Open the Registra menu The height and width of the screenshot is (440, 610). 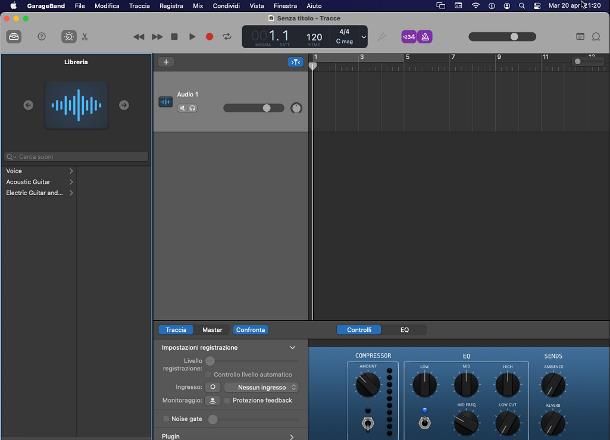click(171, 6)
